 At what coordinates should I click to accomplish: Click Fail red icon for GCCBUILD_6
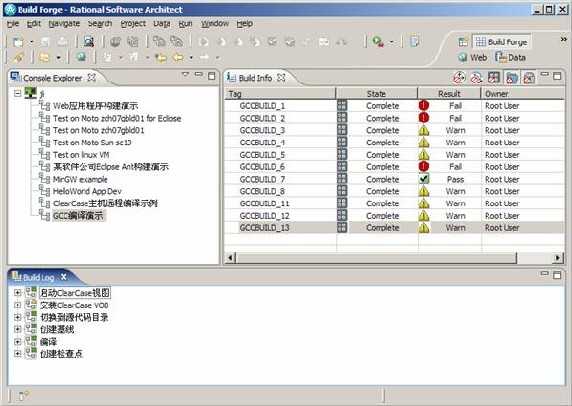[x=424, y=167]
